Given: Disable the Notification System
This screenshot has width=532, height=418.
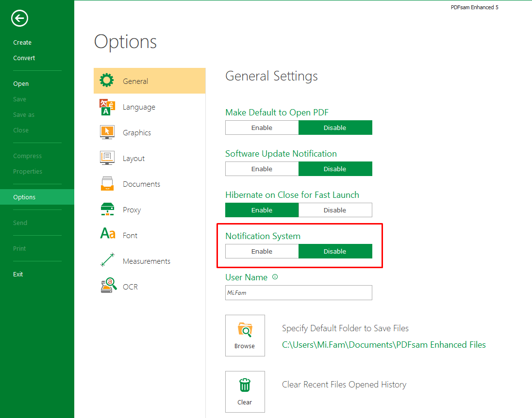Looking at the screenshot, I should 335,252.
